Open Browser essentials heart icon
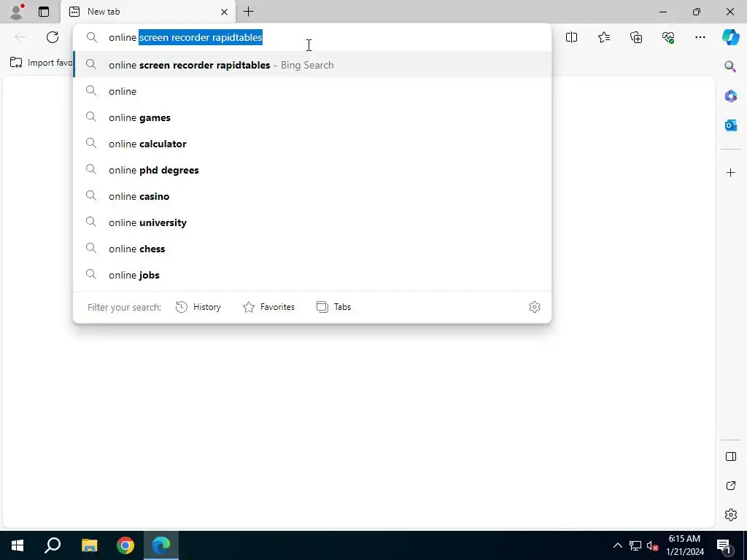Screen dimensions: 747x560 (668, 37)
